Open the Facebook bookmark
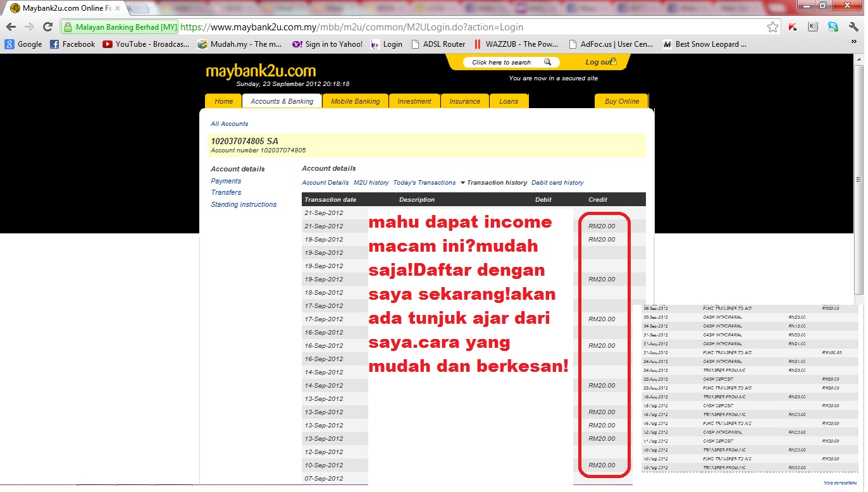 coord(72,44)
